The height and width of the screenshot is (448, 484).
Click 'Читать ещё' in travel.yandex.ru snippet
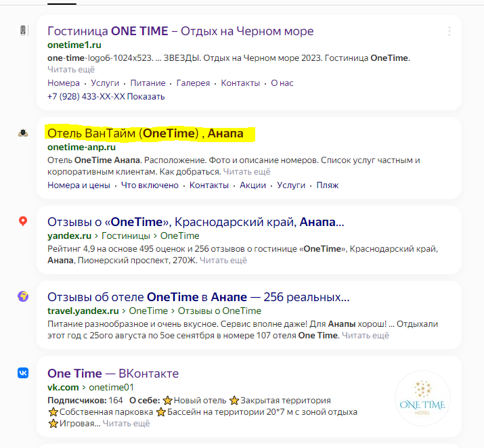(x=366, y=336)
